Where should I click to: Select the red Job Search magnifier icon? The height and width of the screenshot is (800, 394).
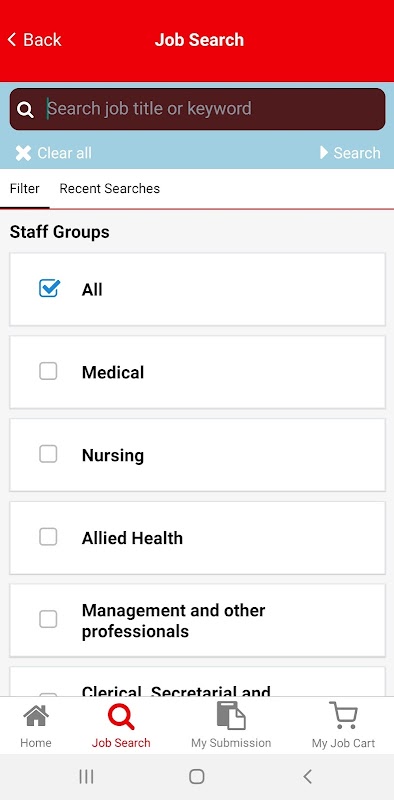(121, 716)
